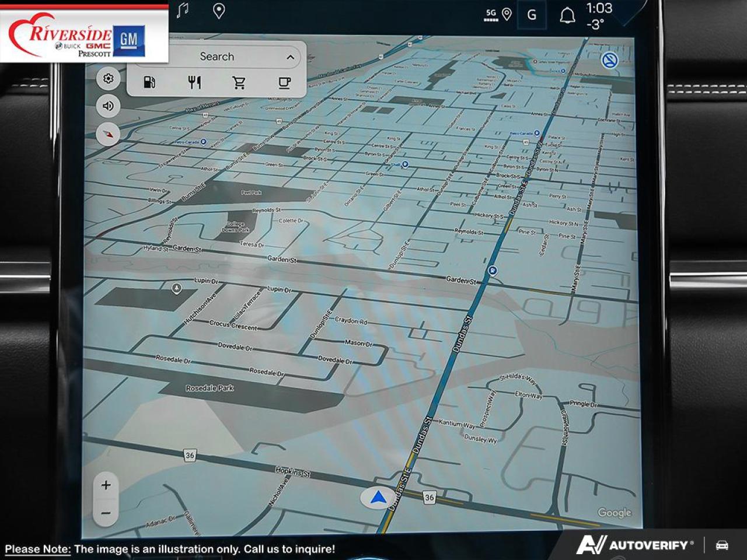Viewport: 747px width, 560px height.
Task: Select the blue marker on Dundas near Garden St
Action: pos(493,270)
